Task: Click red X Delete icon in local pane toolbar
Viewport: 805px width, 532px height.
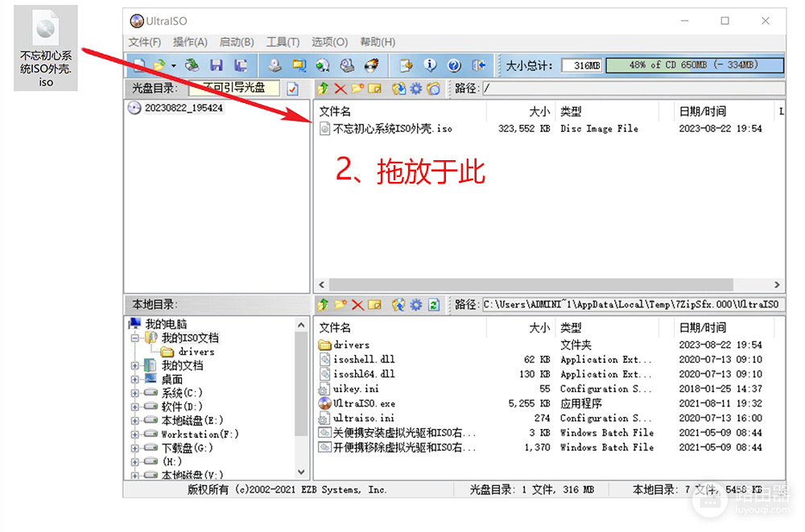Action: click(357, 305)
